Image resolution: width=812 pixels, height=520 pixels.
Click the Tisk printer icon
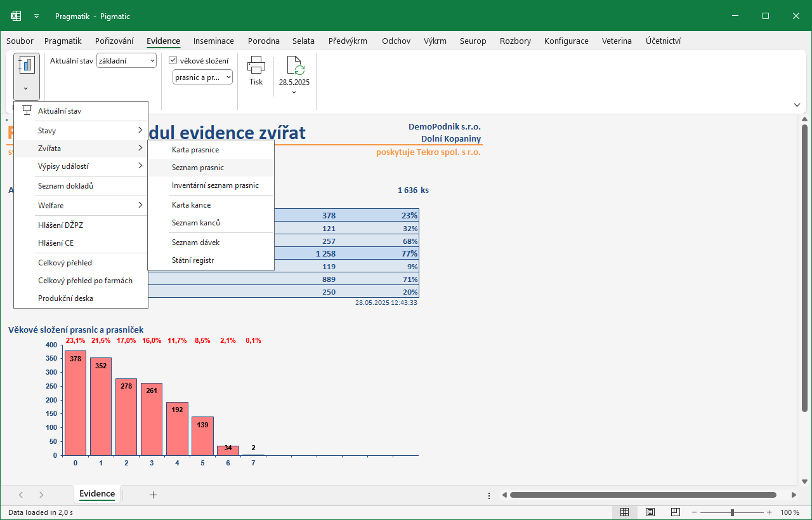coord(256,65)
